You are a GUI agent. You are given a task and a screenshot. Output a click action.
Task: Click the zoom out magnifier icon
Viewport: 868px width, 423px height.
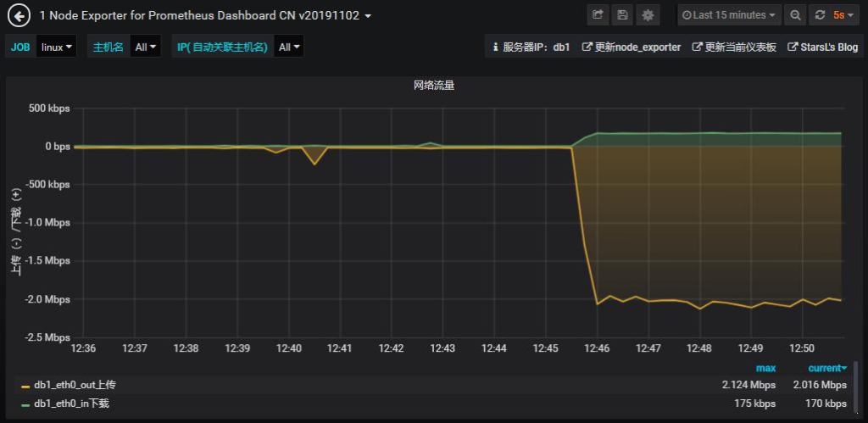tap(795, 15)
